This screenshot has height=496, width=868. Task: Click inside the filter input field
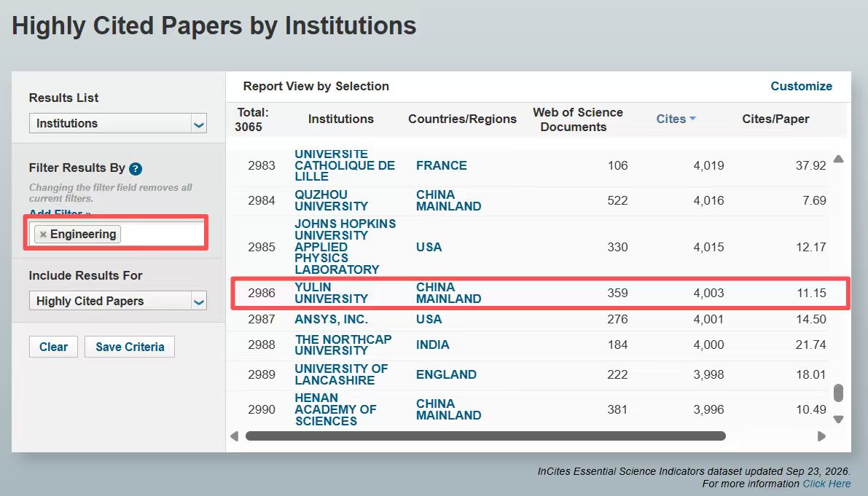click(160, 235)
